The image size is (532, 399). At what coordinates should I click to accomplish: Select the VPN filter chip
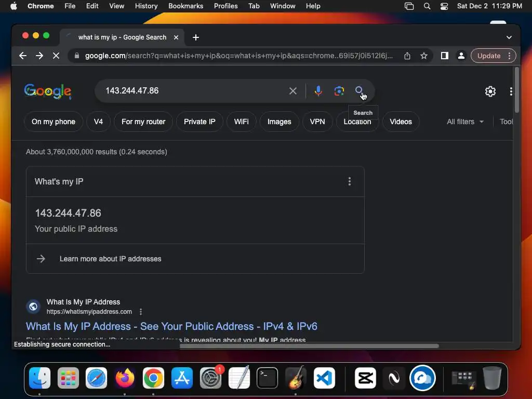[317, 122]
